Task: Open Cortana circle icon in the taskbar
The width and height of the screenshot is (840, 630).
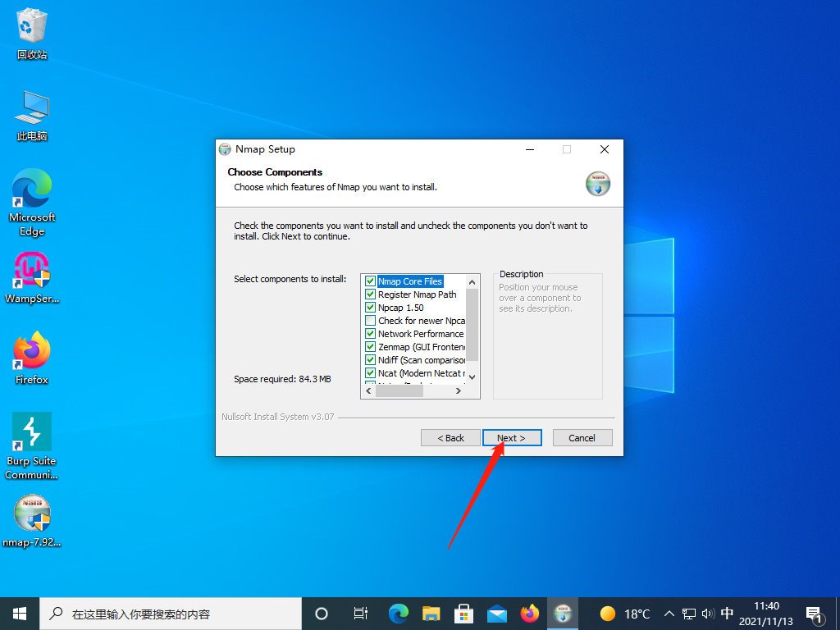Action: [x=322, y=614]
